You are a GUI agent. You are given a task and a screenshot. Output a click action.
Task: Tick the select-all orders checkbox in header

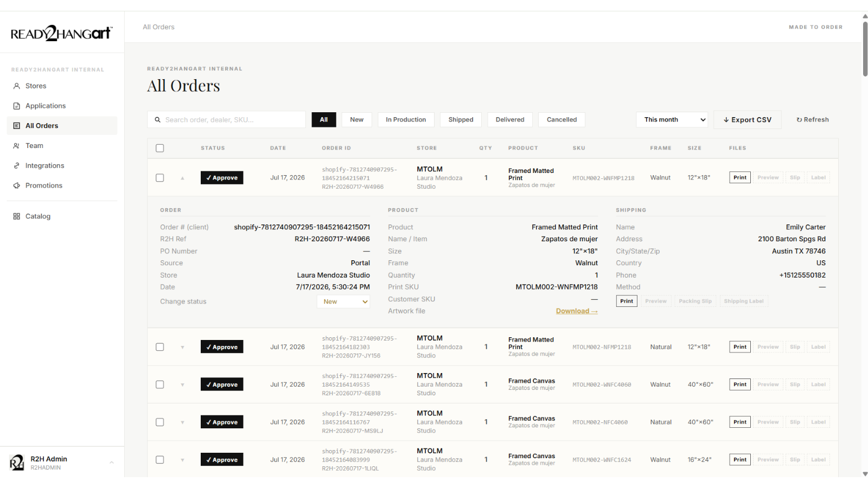[160, 148]
